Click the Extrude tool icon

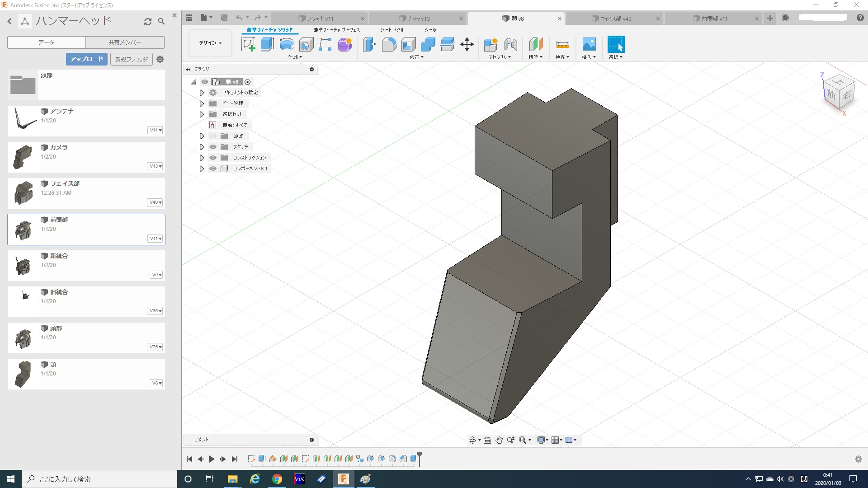coord(267,44)
